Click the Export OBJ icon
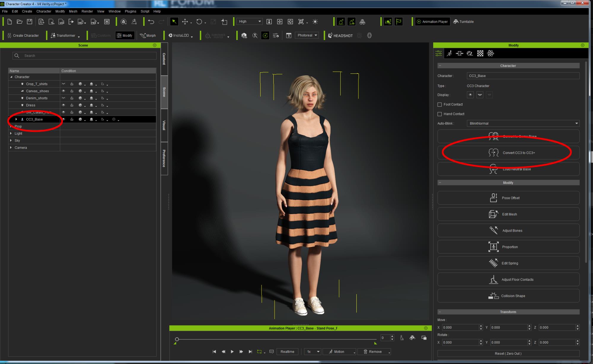593x364 pixels. 82,22
